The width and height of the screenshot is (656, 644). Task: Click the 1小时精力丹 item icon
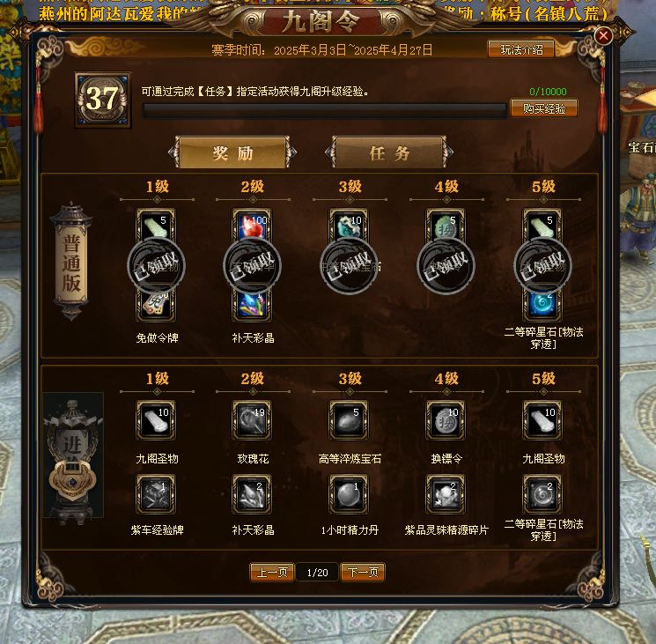(x=349, y=494)
